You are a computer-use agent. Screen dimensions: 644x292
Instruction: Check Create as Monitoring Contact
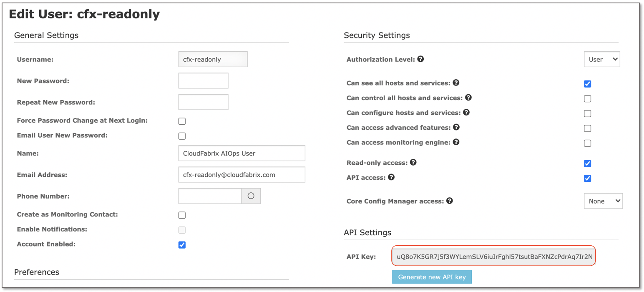click(182, 215)
